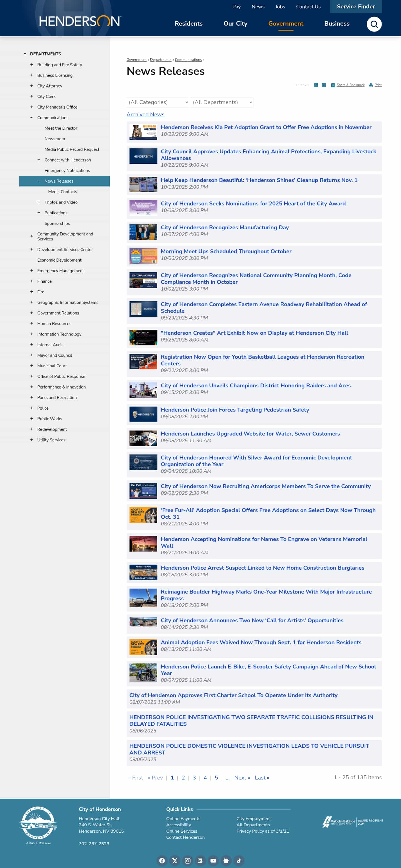Image resolution: width=401 pixels, height=868 pixels.
Task: Select Economic Development in sidebar
Action: click(x=59, y=260)
